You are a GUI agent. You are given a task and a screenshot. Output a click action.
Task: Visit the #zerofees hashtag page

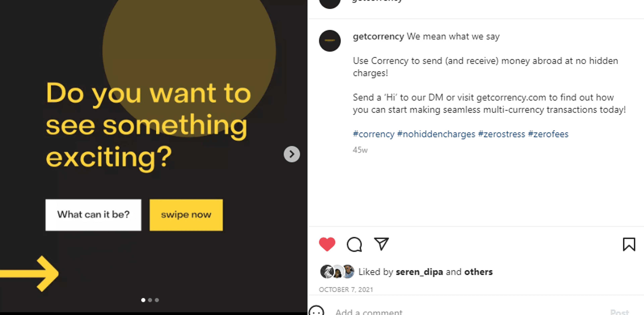(548, 134)
